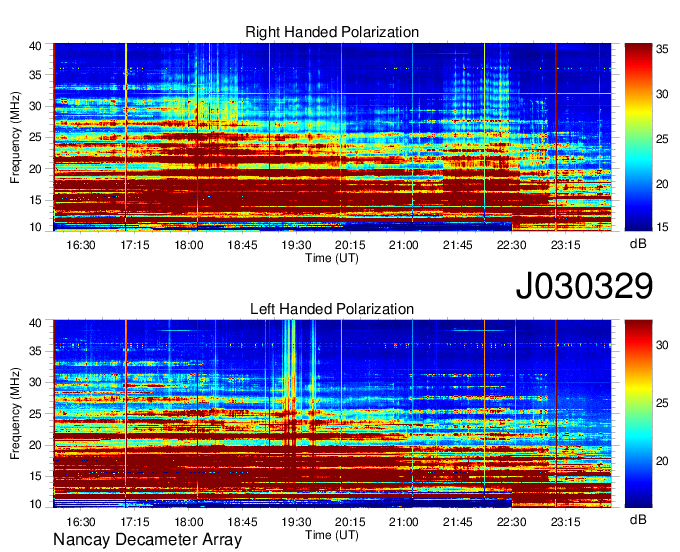The width and height of the screenshot is (680, 552).
Task: Click "dB" unit under Left Handed colorbar
Action: click(638, 520)
